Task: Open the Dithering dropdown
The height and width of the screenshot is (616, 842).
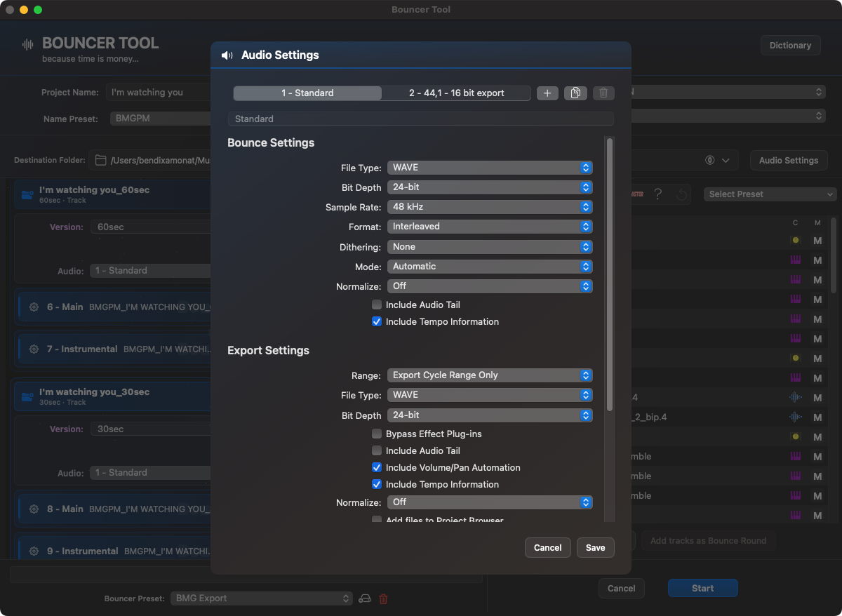Action: coord(490,247)
